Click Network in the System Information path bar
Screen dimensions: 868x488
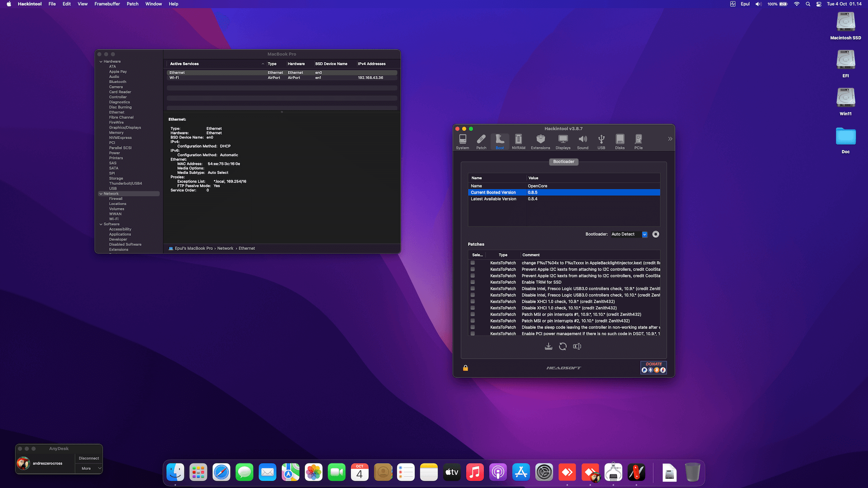point(225,249)
